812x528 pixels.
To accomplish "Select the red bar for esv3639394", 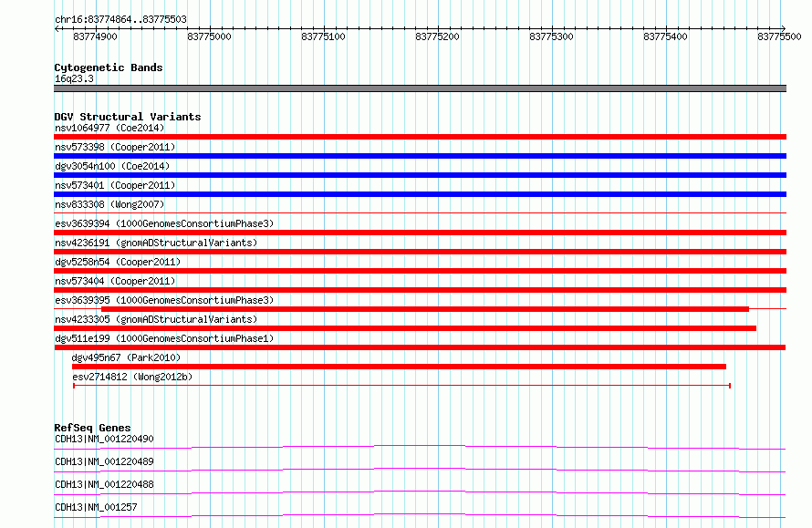I will tap(420, 233).
